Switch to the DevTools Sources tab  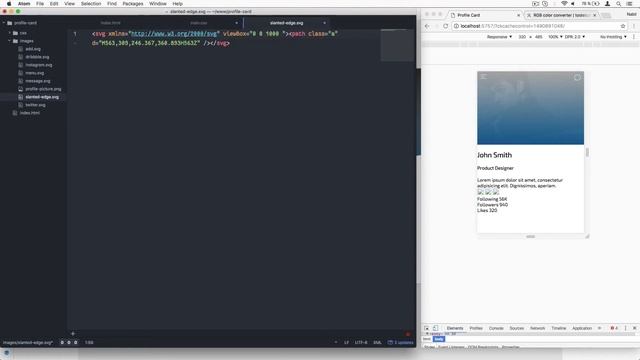click(x=516, y=328)
